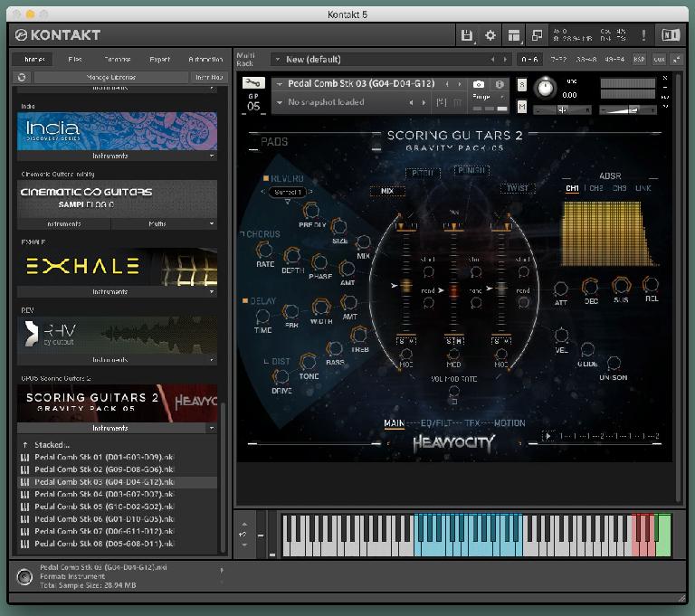Click the chorus RATE knob
Image resolution: width=695 pixels, height=616 pixels.
pyautogui.click(x=264, y=250)
